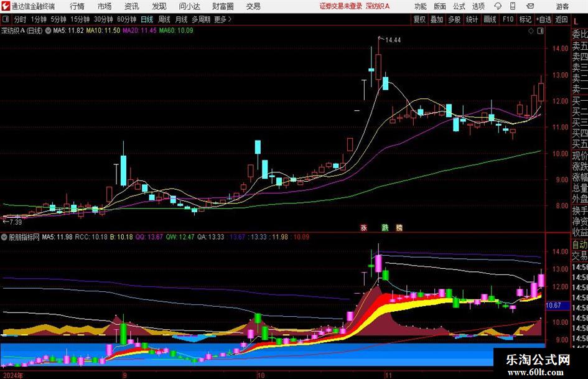Switch to 30分钟 period tab
588x379 pixels.
(x=103, y=19)
